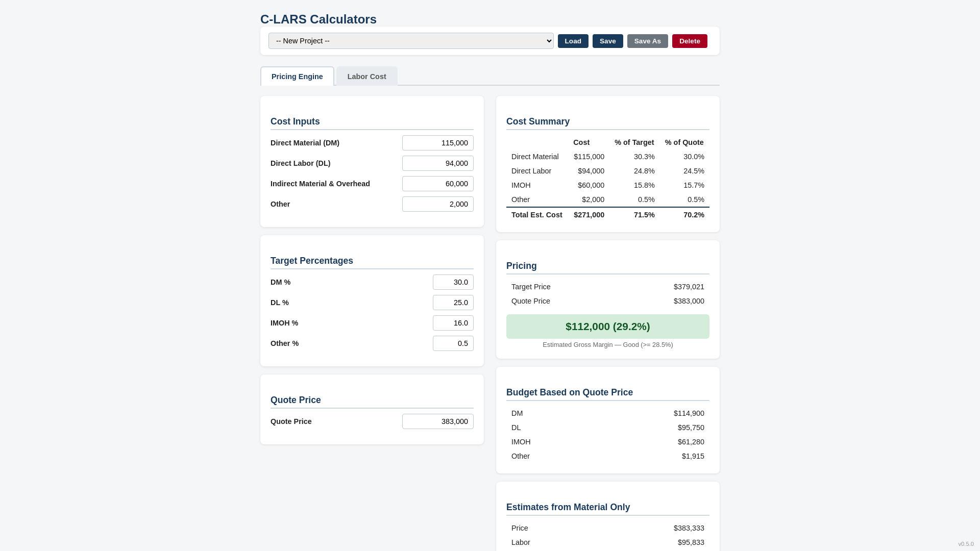Click the $271,000 Total Est. Cost value
980x551 pixels.
click(589, 215)
